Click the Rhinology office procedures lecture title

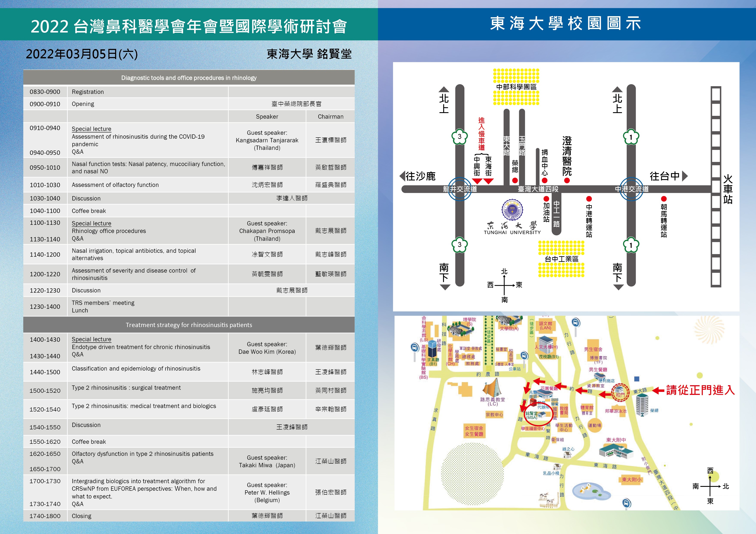coord(109,231)
